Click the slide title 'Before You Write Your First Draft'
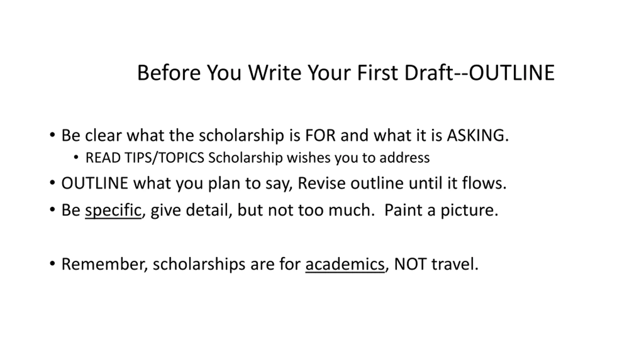 click(294, 73)
